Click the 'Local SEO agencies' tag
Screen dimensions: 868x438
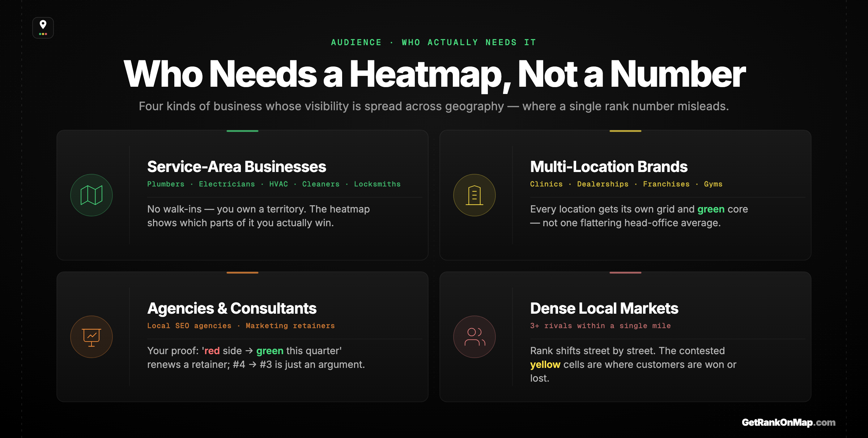tap(189, 326)
